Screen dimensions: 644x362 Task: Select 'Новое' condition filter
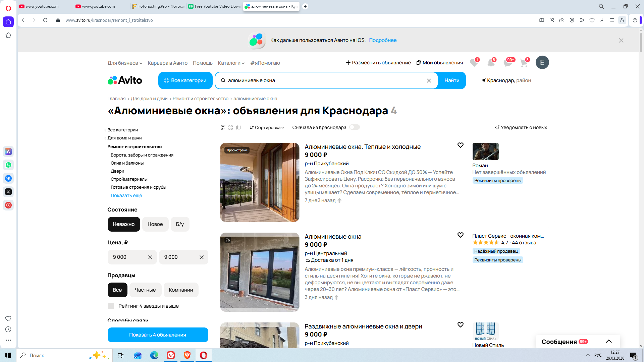tap(155, 224)
